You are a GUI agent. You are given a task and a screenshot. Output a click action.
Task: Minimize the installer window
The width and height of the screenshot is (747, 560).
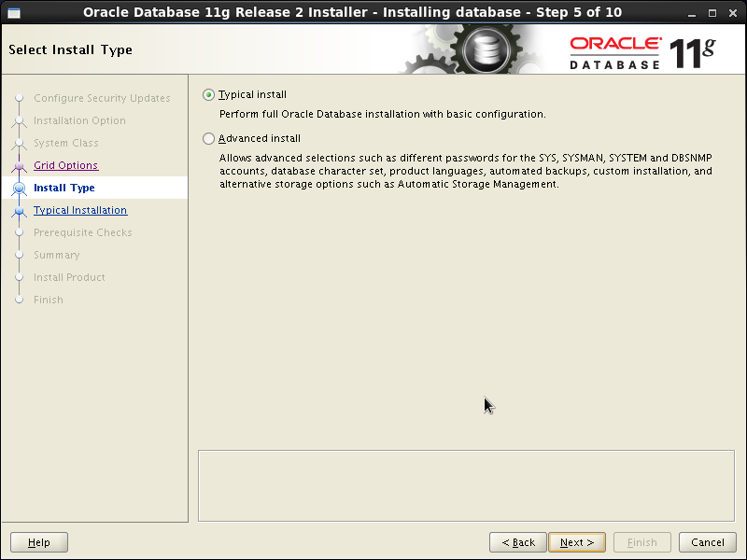pos(692,13)
